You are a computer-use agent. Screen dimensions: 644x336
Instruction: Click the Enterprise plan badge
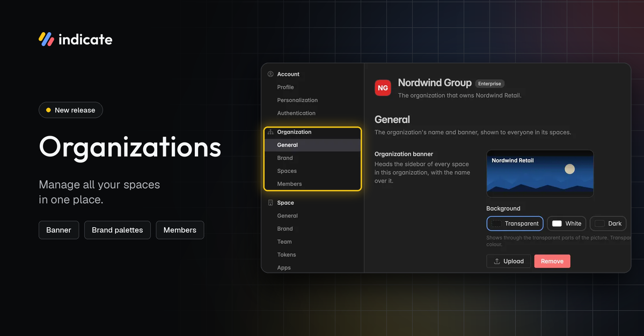(x=490, y=84)
